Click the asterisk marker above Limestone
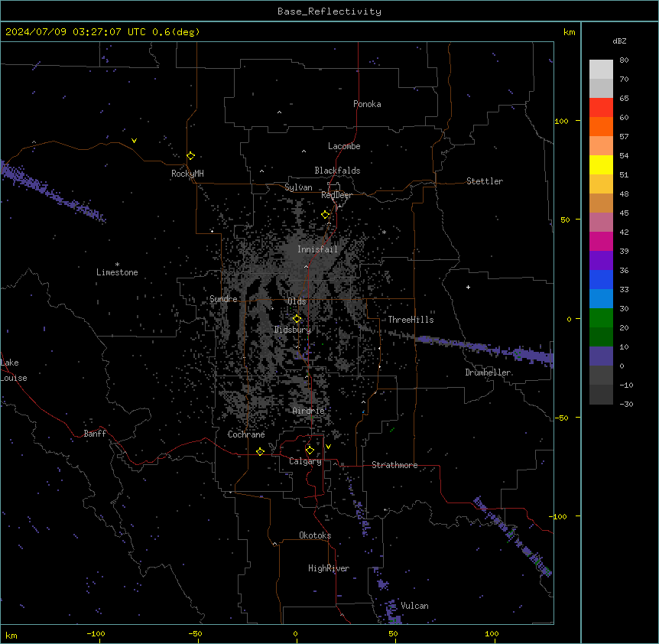The image size is (659, 644). point(117,265)
